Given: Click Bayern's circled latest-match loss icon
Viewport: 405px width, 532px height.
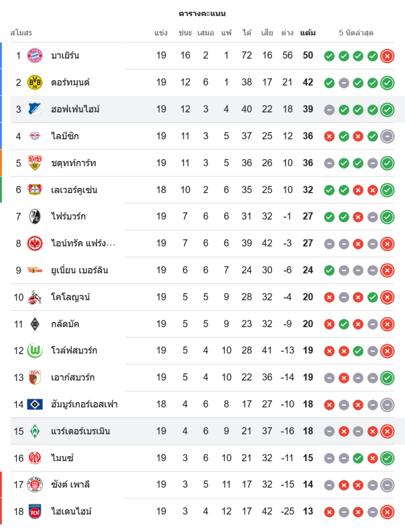Looking at the screenshot, I should coord(387,55).
